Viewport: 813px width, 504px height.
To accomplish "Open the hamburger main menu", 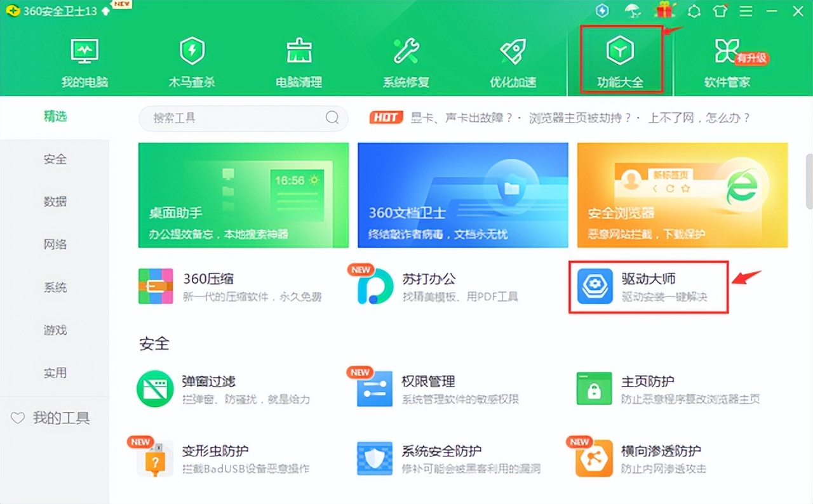I will coord(746,11).
